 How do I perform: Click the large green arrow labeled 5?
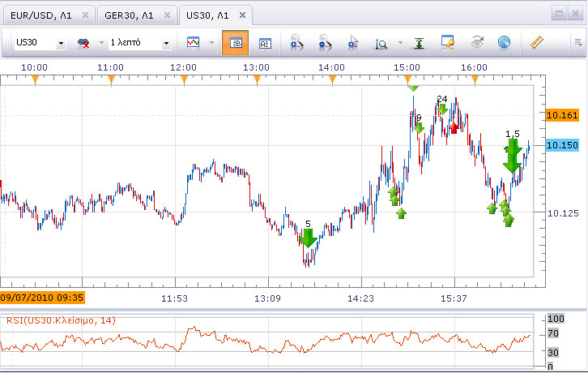coord(309,238)
